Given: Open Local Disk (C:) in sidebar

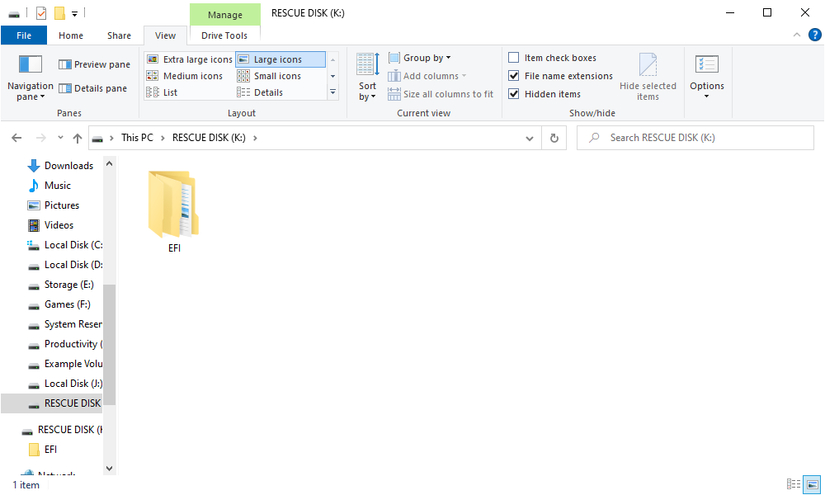Looking at the screenshot, I should 65,245.
